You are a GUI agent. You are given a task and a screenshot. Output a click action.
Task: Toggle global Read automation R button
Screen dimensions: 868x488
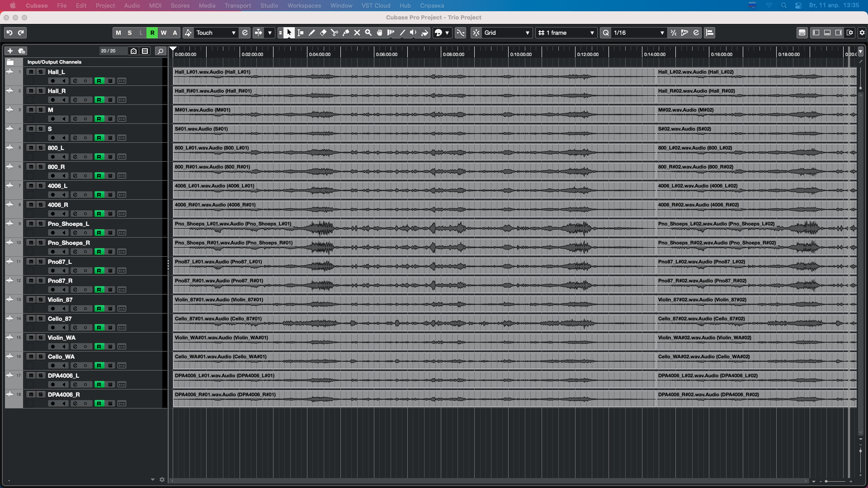pos(152,33)
